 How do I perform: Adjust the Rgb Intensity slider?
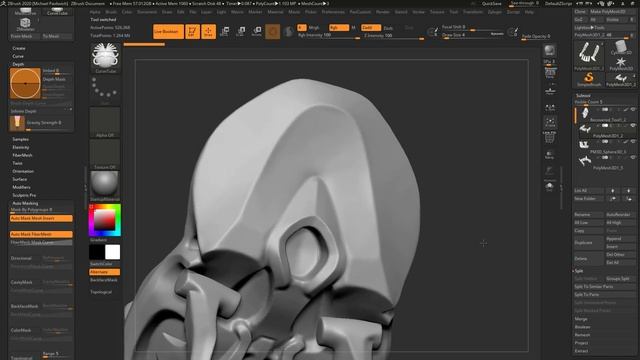pos(329,36)
